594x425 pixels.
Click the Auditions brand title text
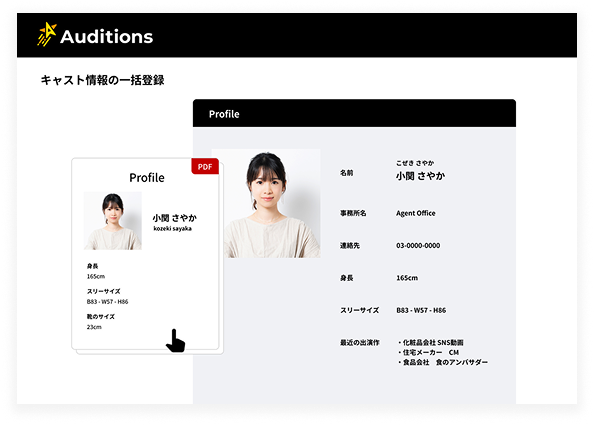pos(106,37)
